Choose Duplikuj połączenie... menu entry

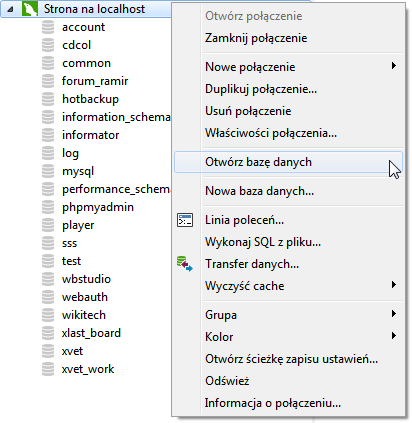[x=289, y=89]
